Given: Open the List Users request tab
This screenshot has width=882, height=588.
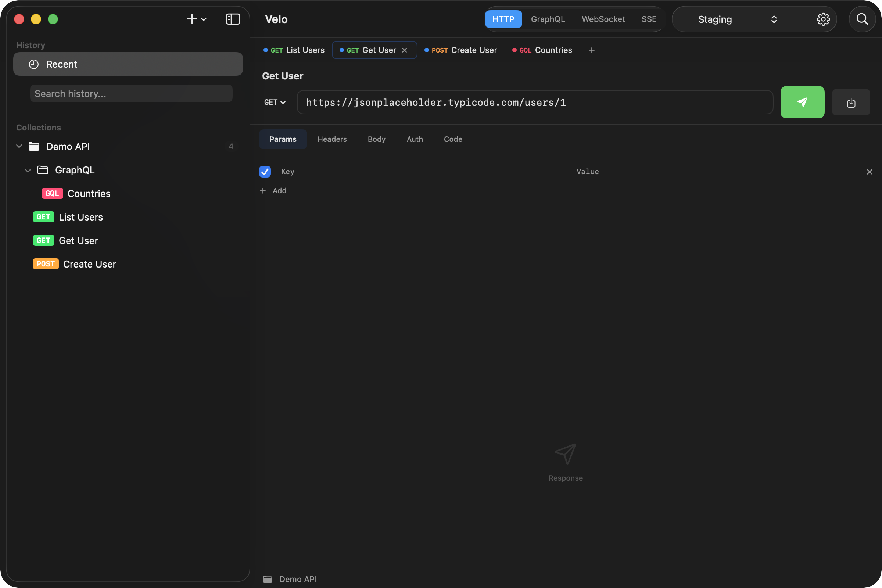Looking at the screenshot, I should [x=294, y=50].
